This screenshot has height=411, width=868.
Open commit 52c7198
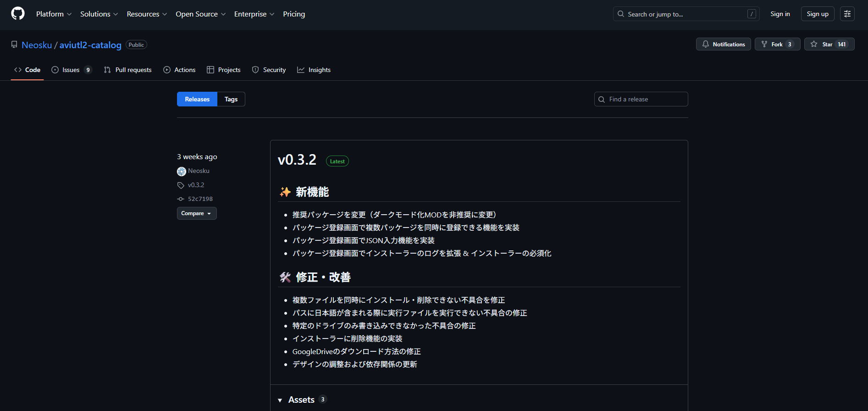(x=200, y=199)
